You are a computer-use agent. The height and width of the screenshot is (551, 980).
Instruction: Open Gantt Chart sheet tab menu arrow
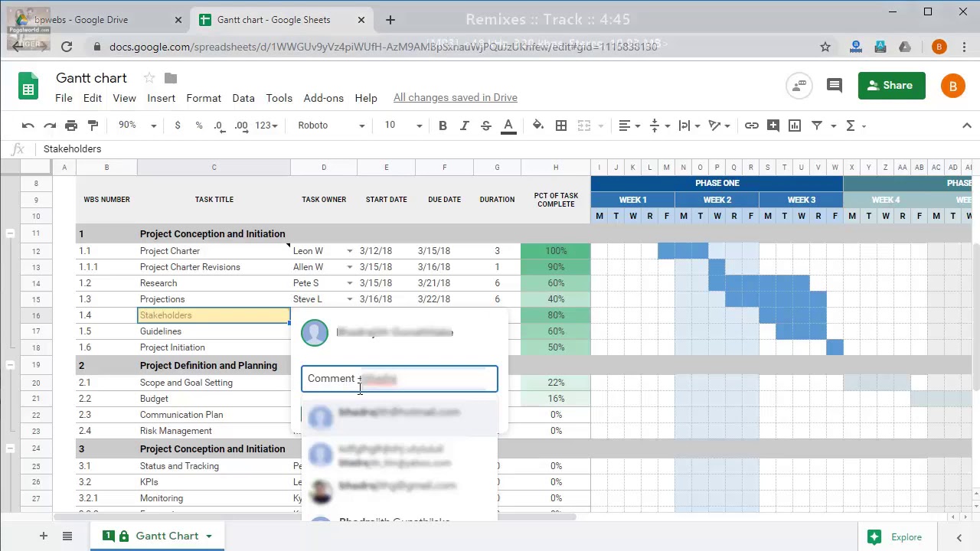click(208, 536)
